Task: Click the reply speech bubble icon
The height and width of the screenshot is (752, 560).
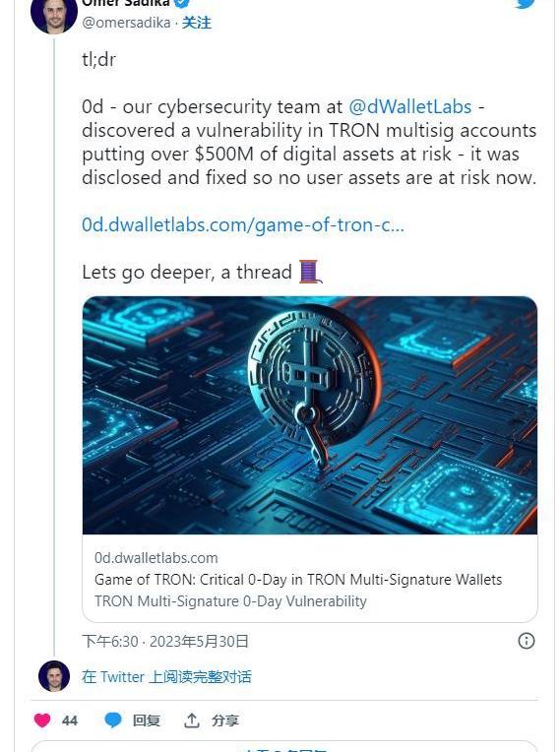Action: click(x=112, y=720)
